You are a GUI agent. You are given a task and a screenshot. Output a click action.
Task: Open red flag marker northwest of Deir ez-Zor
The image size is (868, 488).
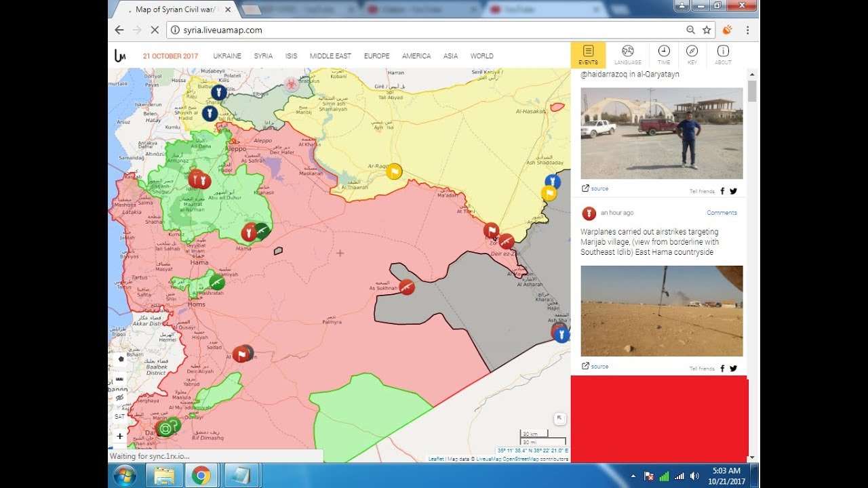[x=491, y=230]
